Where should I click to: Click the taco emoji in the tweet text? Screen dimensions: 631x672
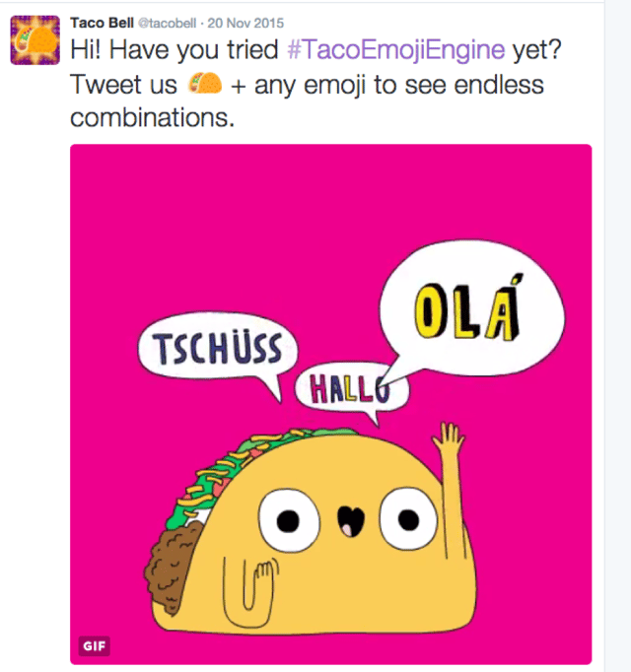[x=205, y=84]
